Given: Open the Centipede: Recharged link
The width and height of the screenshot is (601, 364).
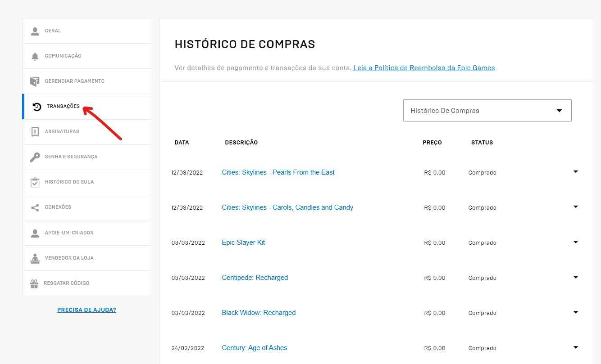Looking at the screenshot, I should (x=255, y=278).
